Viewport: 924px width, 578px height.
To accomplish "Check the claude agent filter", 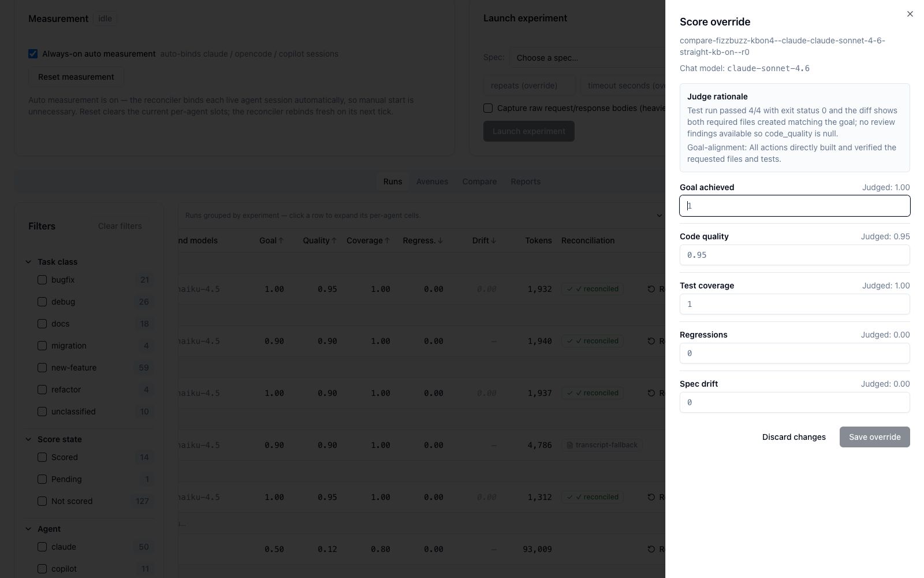I will tap(42, 547).
